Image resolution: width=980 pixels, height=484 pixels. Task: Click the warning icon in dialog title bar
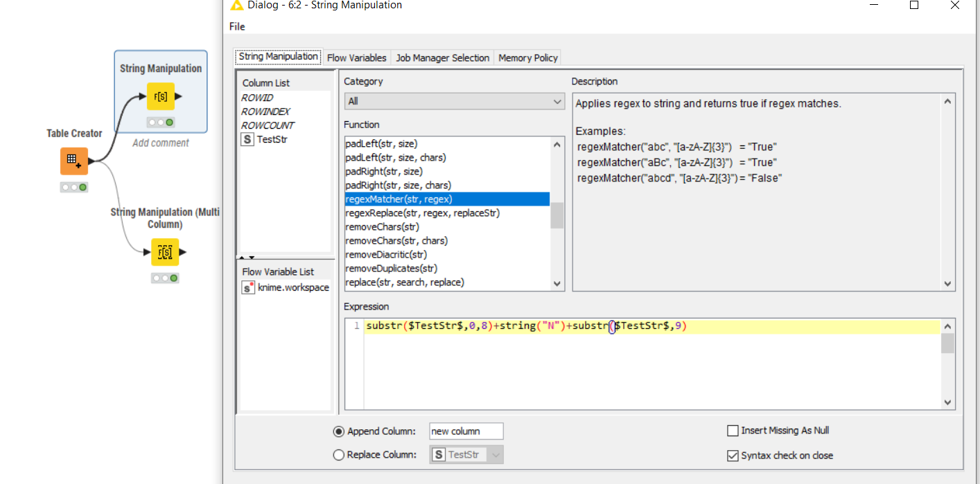[236, 6]
